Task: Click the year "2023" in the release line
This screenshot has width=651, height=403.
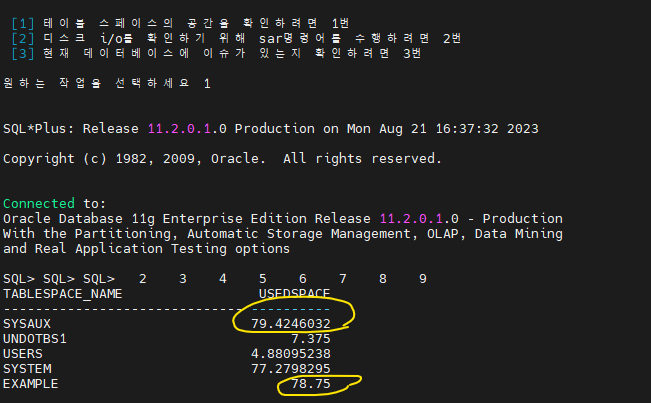Action: (522, 129)
